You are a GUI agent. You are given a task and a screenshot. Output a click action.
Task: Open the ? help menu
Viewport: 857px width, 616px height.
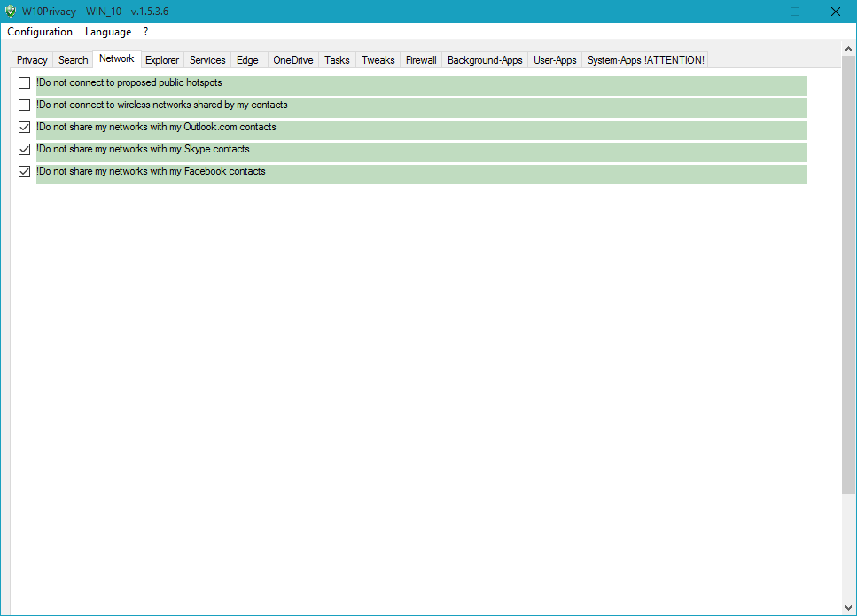coord(146,32)
